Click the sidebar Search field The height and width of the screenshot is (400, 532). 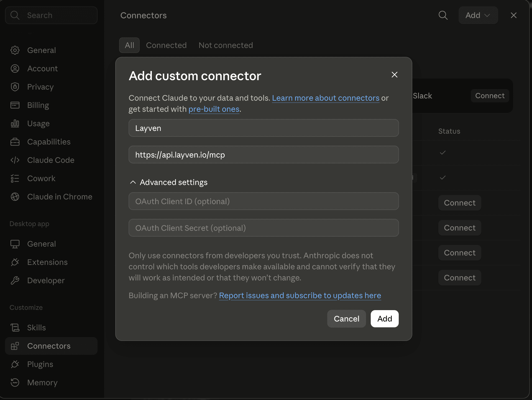point(51,15)
